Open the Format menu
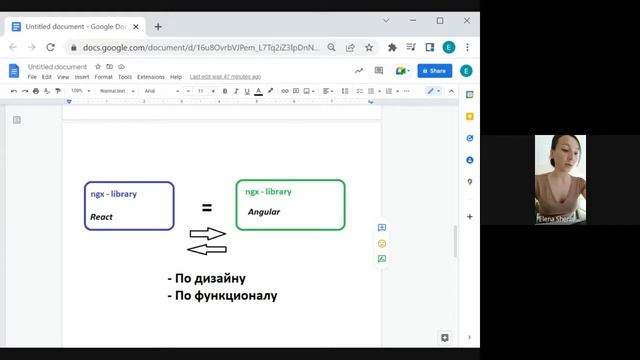The width and height of the screenshot is (640, 360). tap(103, 77)
